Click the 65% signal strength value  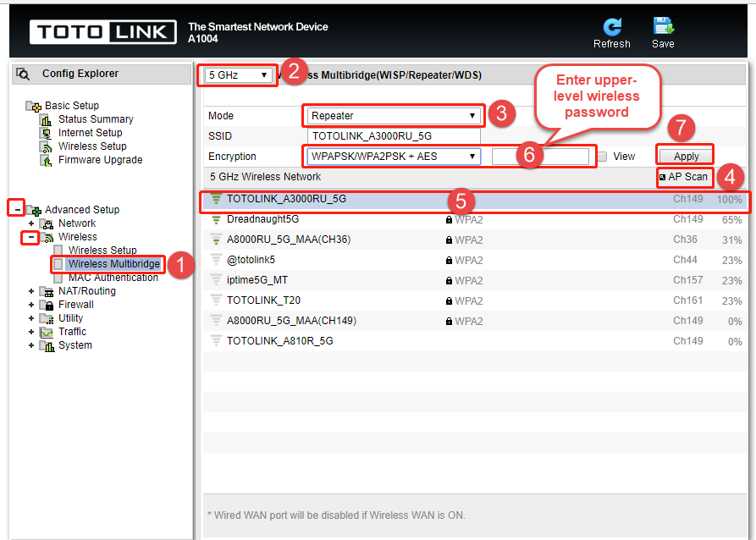[732, 220]
